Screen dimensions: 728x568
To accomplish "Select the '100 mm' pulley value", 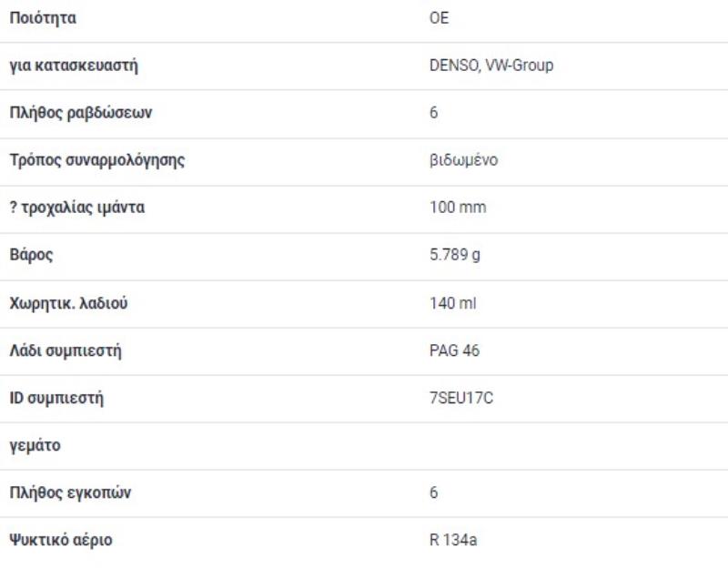I will pyautogui.click(x=458, y=208).
